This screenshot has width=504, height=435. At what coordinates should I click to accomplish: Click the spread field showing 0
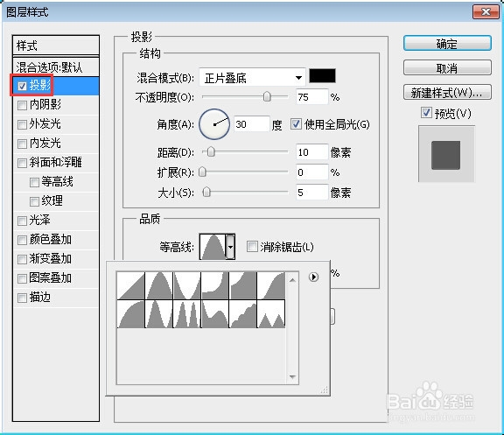coord(311,172)
